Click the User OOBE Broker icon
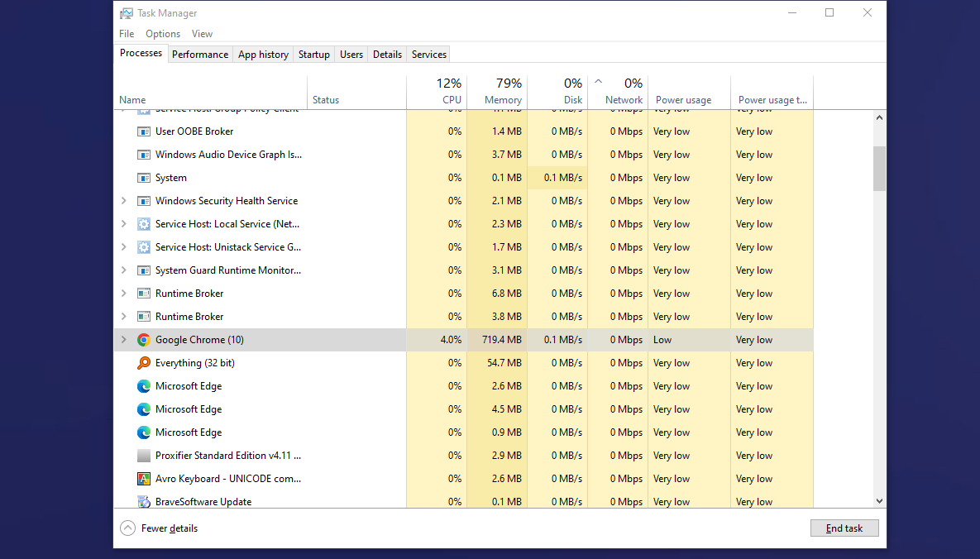The width and height of the screenshot is (980, 559). (x=143, y=131)
